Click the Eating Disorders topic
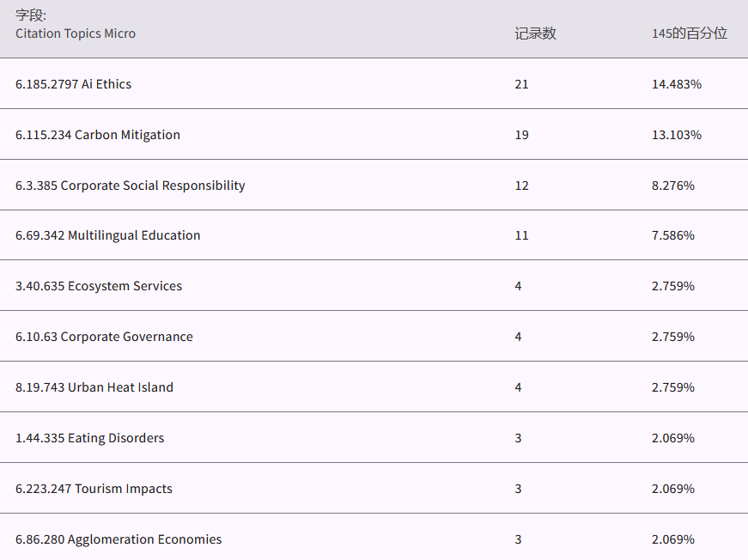The height and width of the screenshot is (560, 748). click(x=90, y=438)
